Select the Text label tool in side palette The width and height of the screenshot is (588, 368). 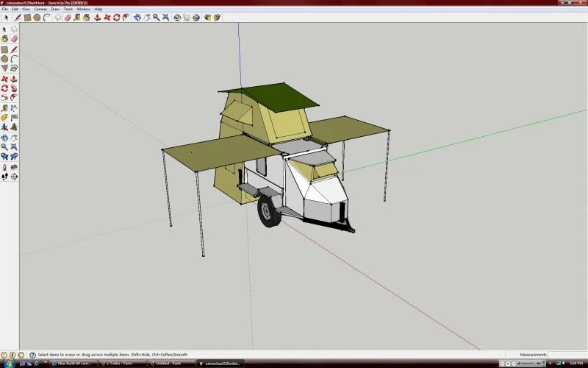click(14, 118)
